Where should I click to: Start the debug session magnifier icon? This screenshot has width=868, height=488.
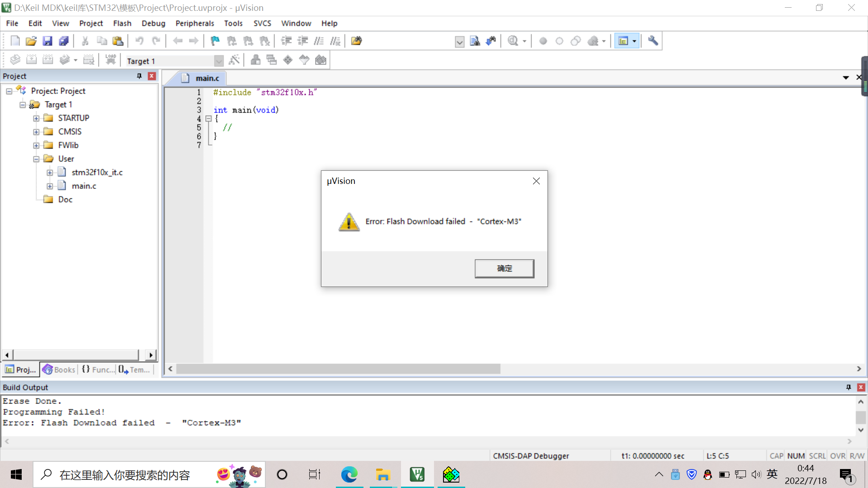(513, 41)
